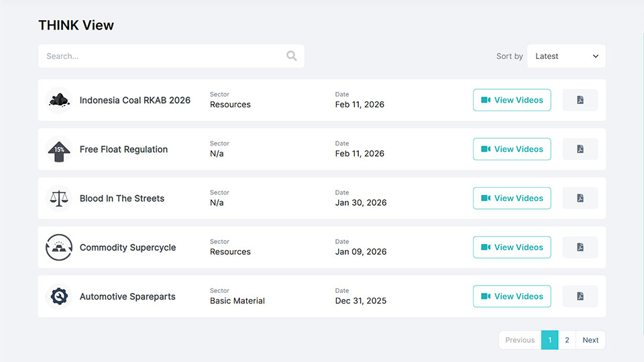
Task: Focus the Search input field
Action: point(161,56)
